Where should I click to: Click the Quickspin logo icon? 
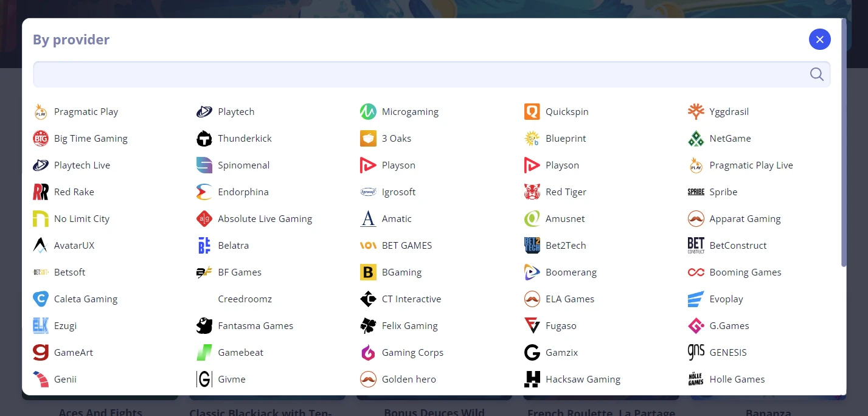point(532,112)
